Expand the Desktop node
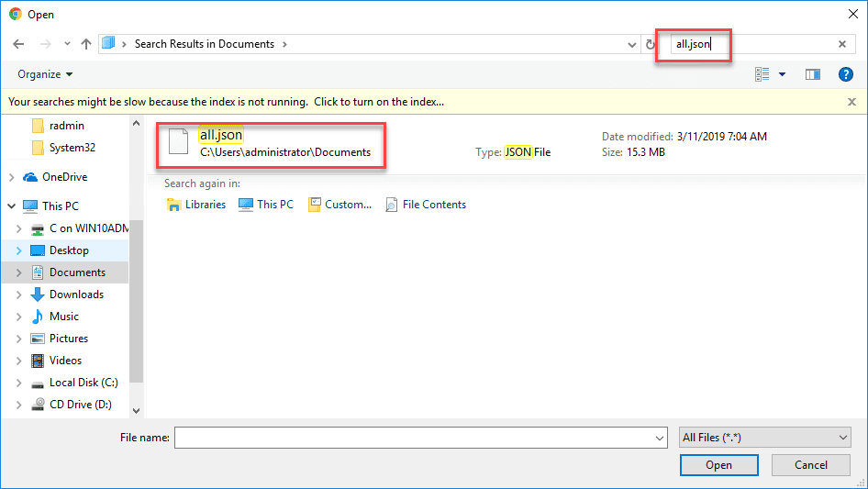 coord(19,250)
